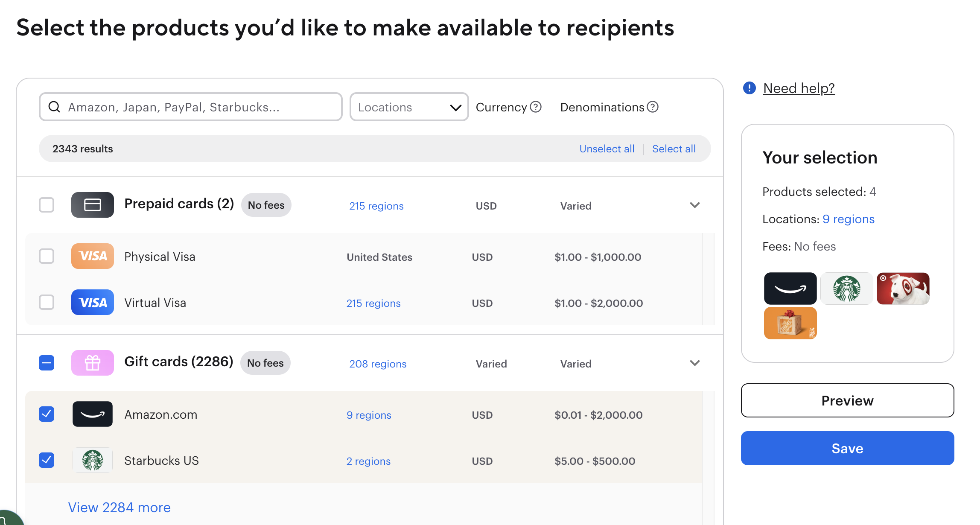The width and height of the screenshot is (980, 525).
Task: Click the Amazon.com logo in product list
Action: [92, 414]
